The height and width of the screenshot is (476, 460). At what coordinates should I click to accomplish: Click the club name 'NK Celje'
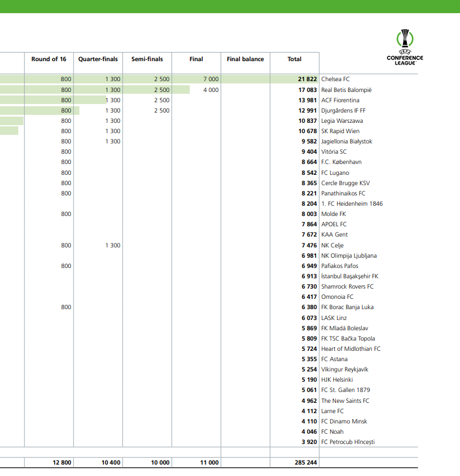tap(332, 245)
